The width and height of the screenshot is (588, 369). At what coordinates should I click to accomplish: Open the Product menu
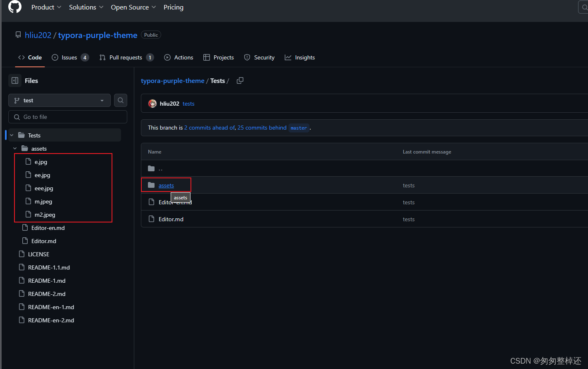point(46,7)
